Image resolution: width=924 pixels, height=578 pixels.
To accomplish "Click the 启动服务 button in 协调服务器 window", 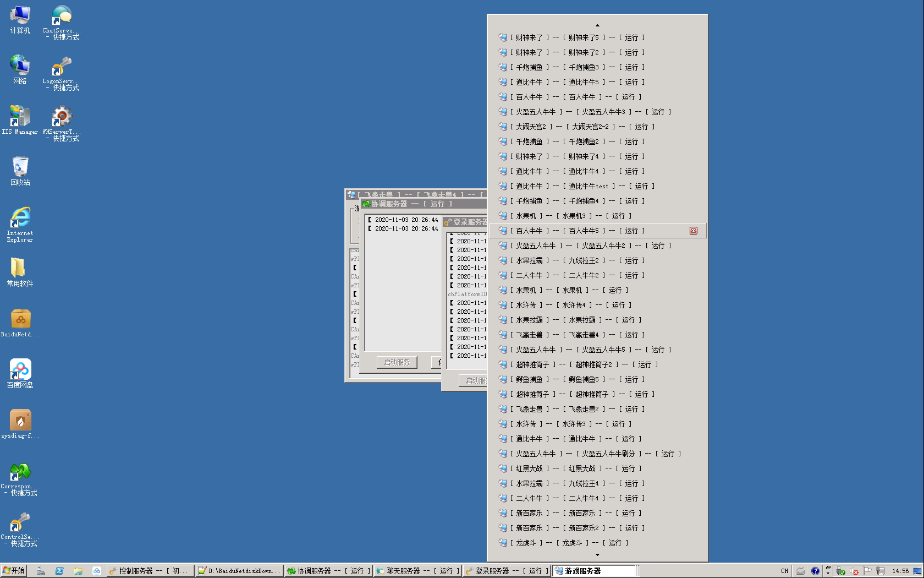I will (x=397, y=362).
